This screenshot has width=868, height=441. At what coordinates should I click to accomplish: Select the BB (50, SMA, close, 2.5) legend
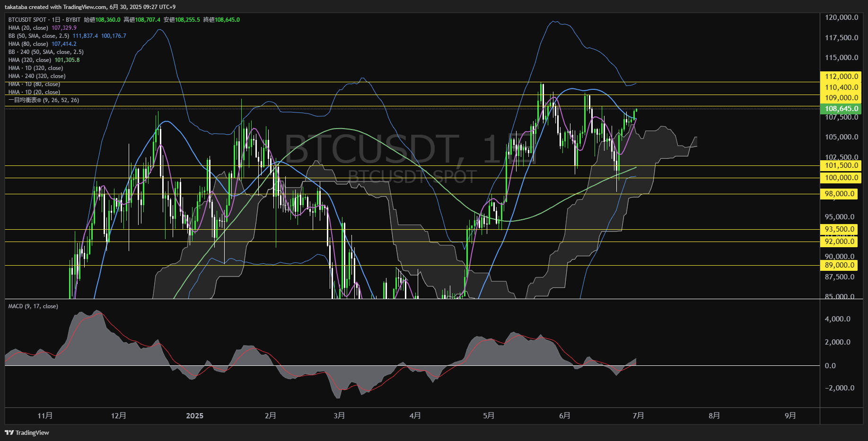coord(39,36)
